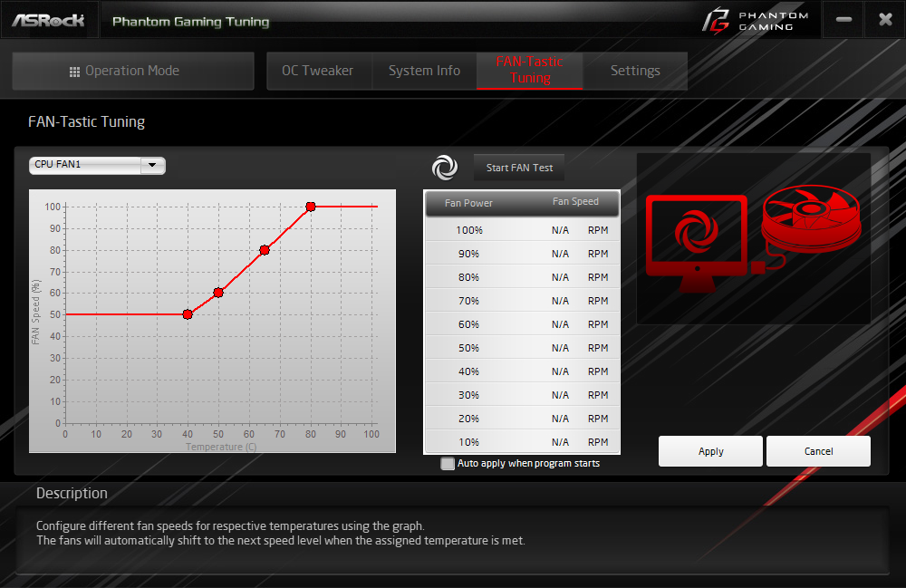Switch to the System Info tab
This screenshot has width=906, height=588.
tap(424, 71)
